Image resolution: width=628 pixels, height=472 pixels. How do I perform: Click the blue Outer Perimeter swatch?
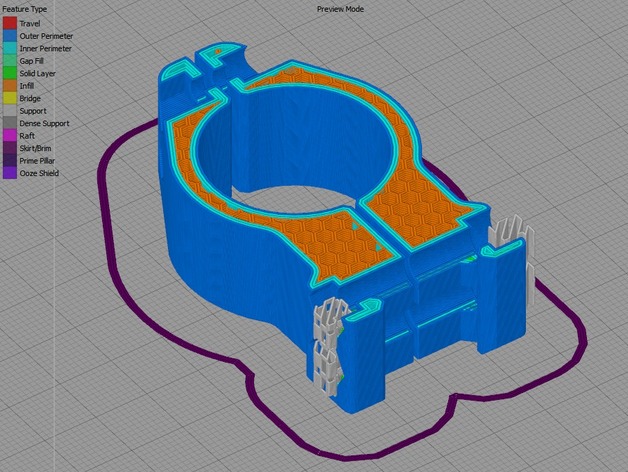click(10, 36)
